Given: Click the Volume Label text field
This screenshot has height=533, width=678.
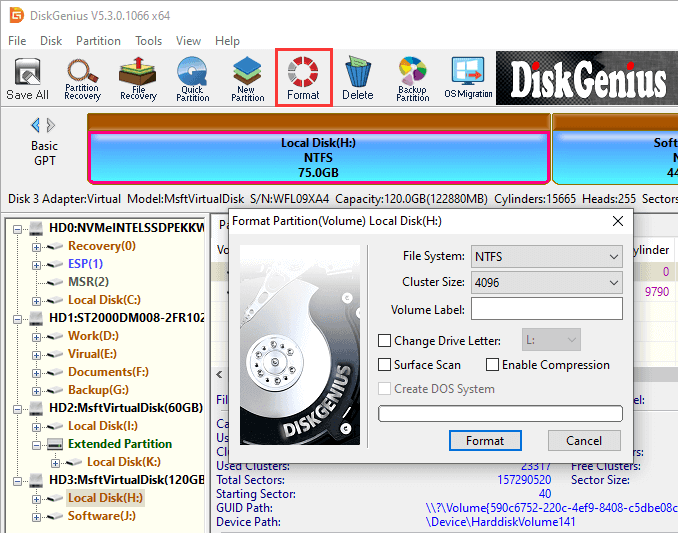Looking at the screenshot, I should (540, 309).
